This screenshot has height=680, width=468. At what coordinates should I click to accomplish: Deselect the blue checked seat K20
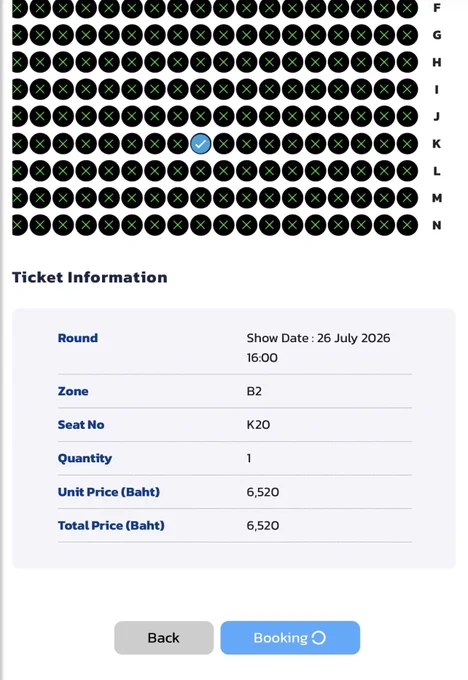(x=200, y=144)
